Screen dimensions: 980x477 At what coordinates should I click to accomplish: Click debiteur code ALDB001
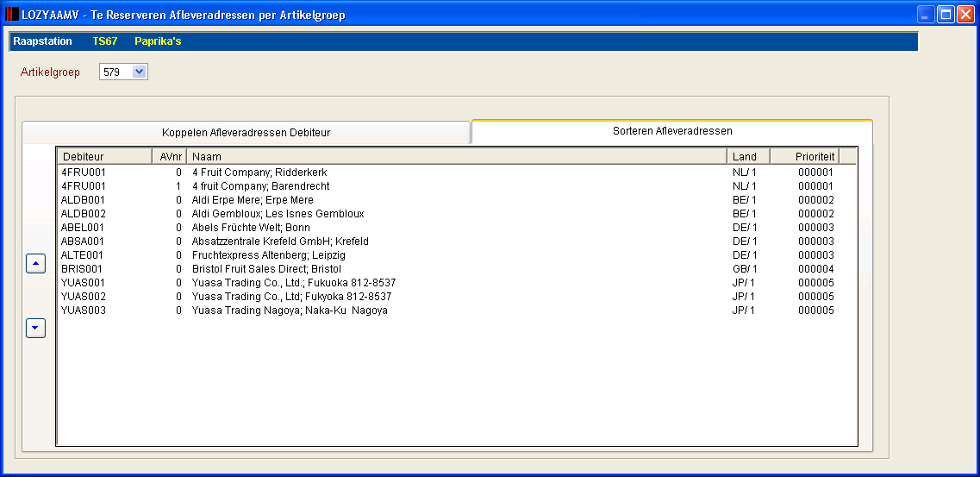point(83,200)
